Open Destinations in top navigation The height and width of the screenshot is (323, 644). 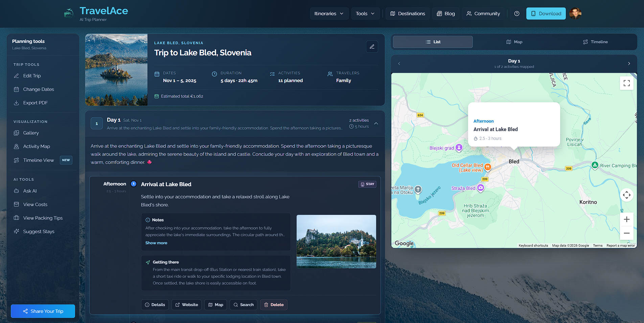[x=408, y=14]
